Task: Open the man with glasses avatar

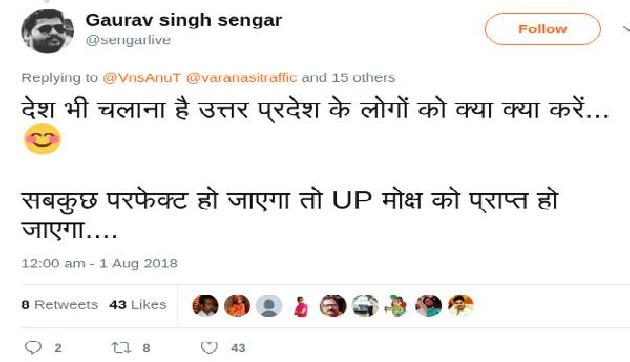Action: (x=333, y=305)
